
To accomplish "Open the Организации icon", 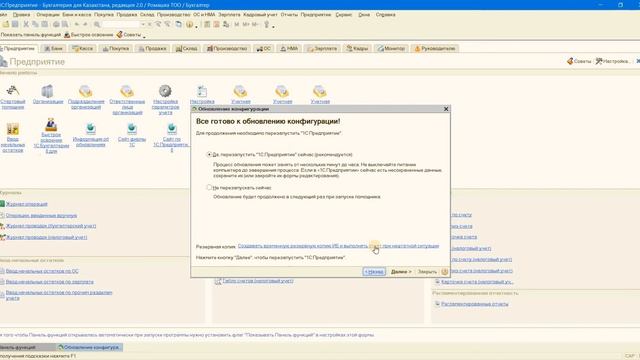I will 48,91.
